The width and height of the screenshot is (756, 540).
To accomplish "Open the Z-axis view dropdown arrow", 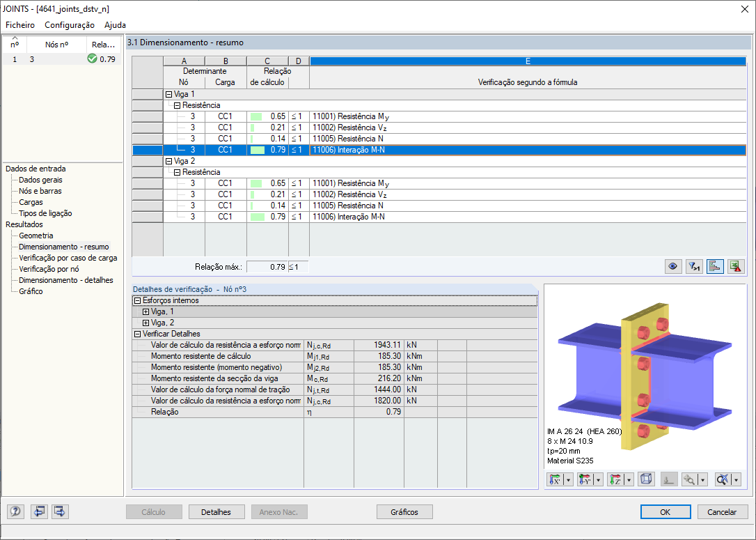I will (629, 479).
